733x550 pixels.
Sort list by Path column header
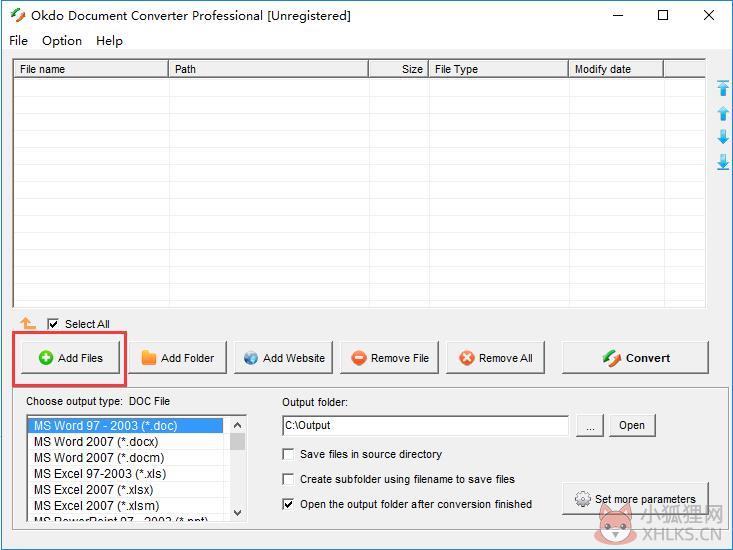[x=268, y=69]
